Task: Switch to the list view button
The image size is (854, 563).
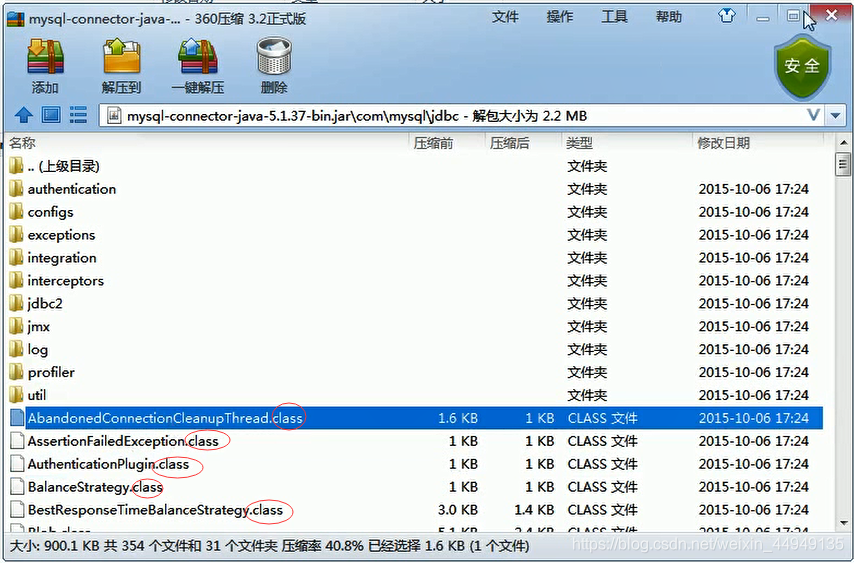Action: [78, 115]
